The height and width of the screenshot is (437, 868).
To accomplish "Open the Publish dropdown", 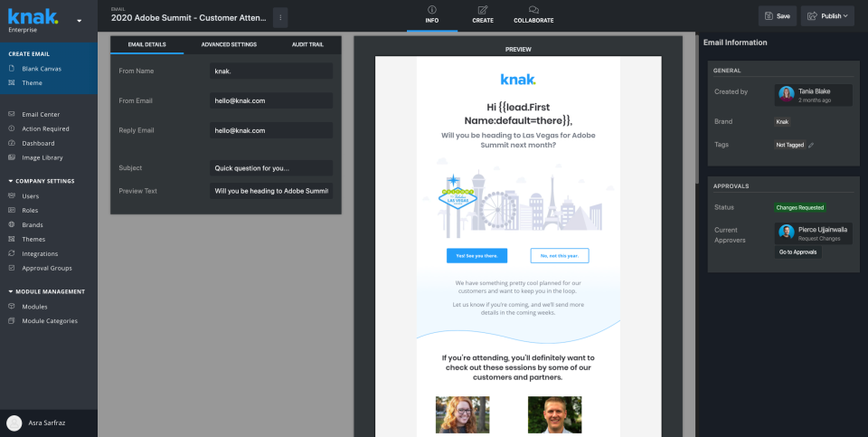I will pos(827,16).
